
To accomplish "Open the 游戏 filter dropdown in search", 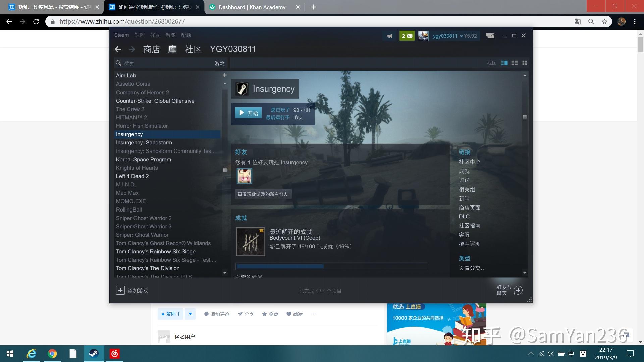I will click(219, 63).
